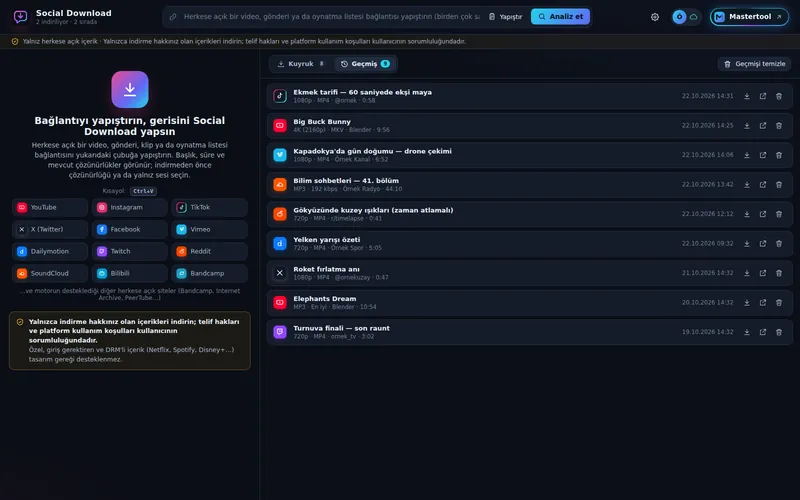Select the TikTok platform chip
The height and width of the screenshot is (500, 800).
pos(209,208)
